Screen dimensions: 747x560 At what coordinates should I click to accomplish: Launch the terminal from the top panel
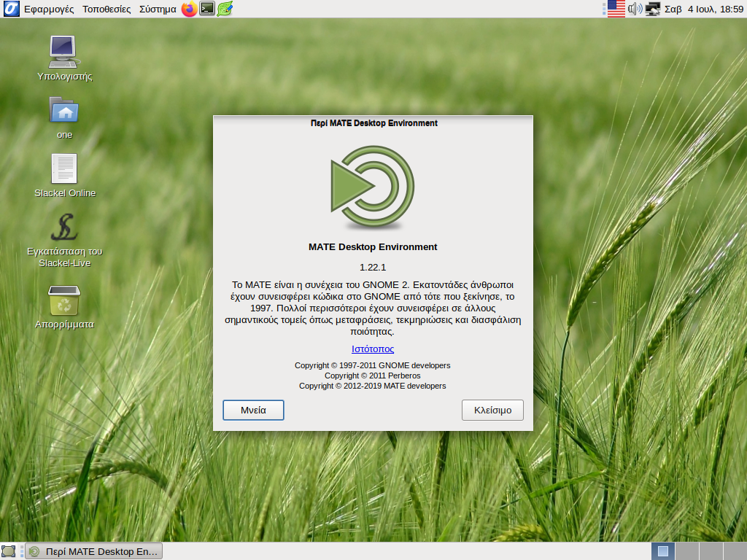point(206,9)
